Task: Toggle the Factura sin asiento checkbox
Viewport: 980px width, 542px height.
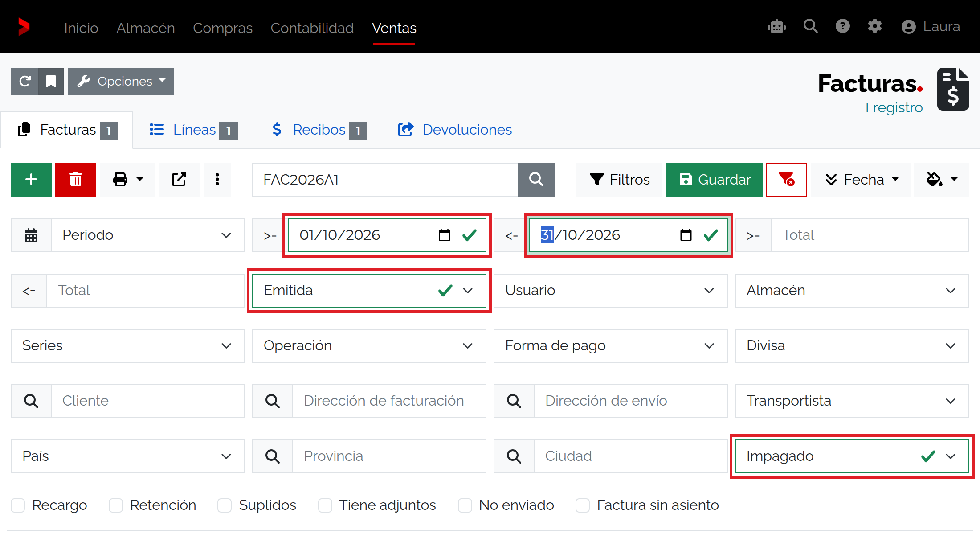Action: (583, 505)
